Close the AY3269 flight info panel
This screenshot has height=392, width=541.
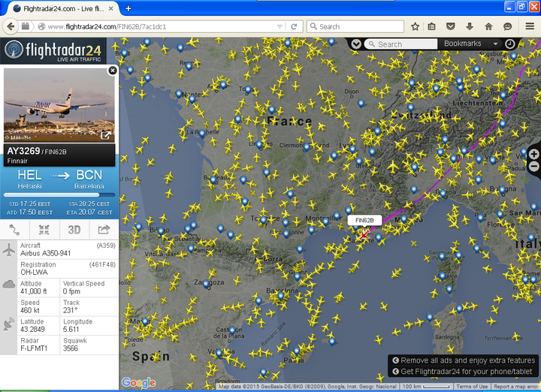[x=113, y=71]
